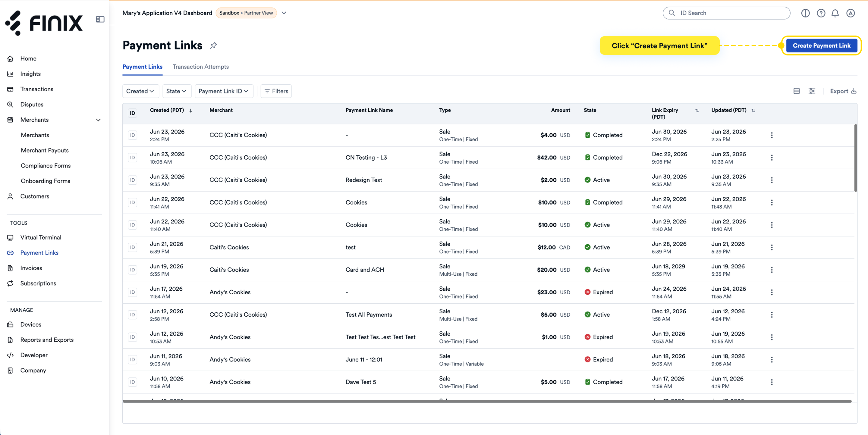Collapse the Merchants section chevron
This screenshot has height=435, width=868.
[x=98, y=120]
